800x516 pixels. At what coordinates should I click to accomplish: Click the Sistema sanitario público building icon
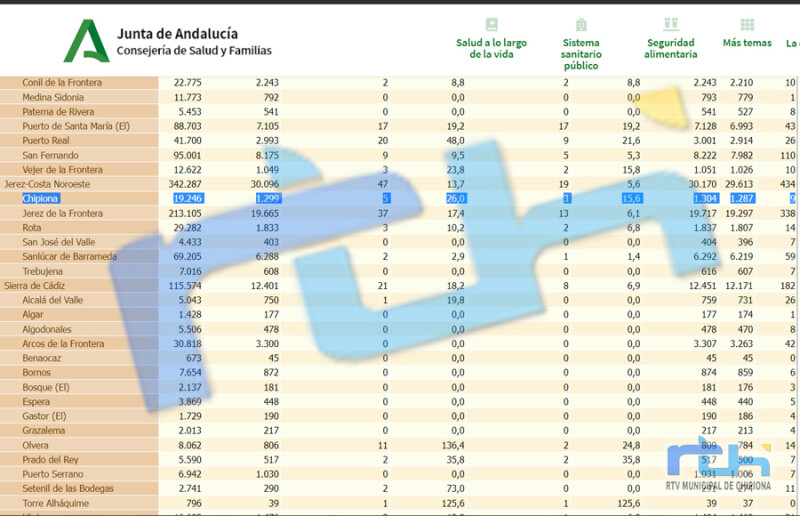click(x=581, y=24)
